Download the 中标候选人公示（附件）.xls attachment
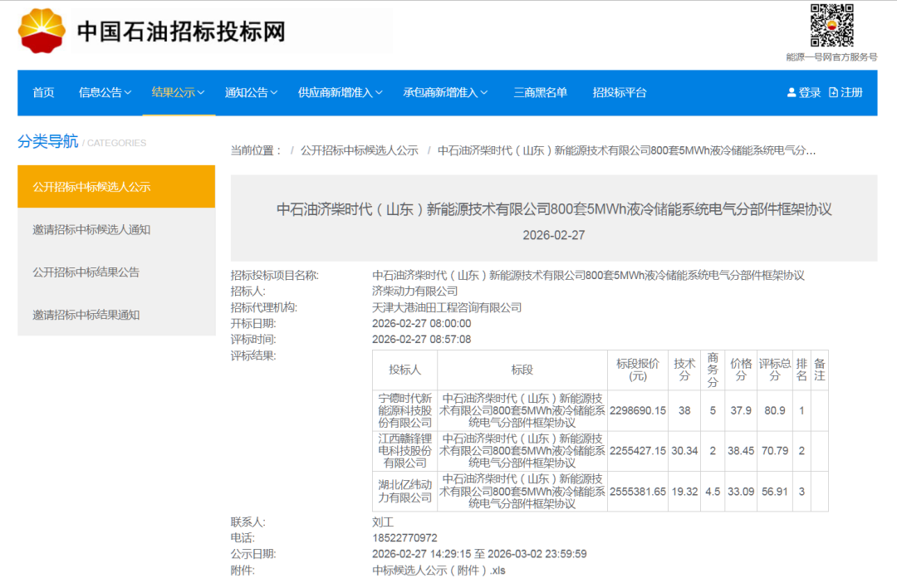Screen dimensions: 897x588 coord(438,571)
